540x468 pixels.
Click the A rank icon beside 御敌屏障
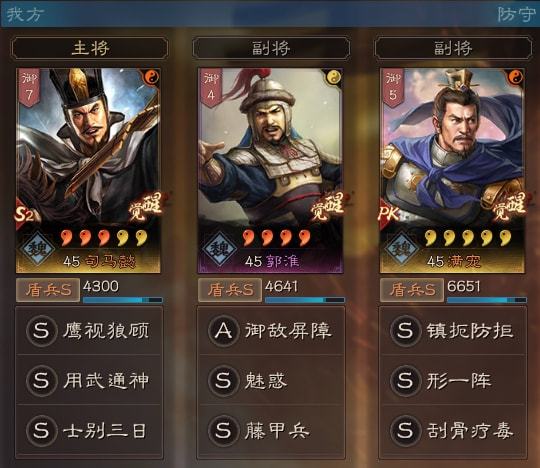(x=223, y=331)
